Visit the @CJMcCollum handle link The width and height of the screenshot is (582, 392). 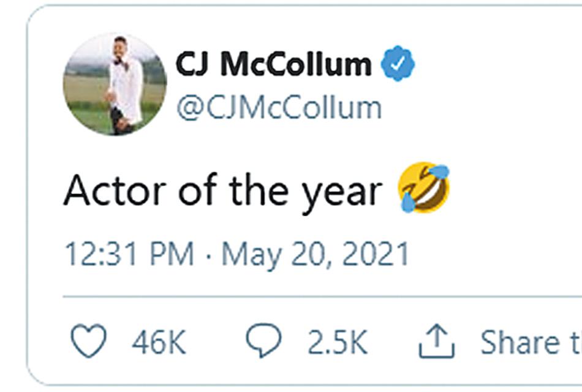point(279,108)
